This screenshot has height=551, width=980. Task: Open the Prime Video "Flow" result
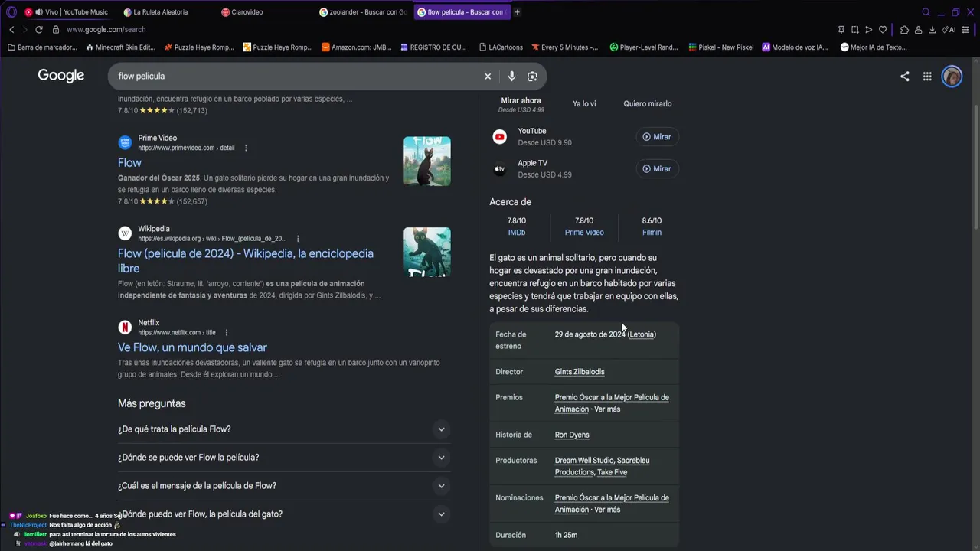[129, 163]
